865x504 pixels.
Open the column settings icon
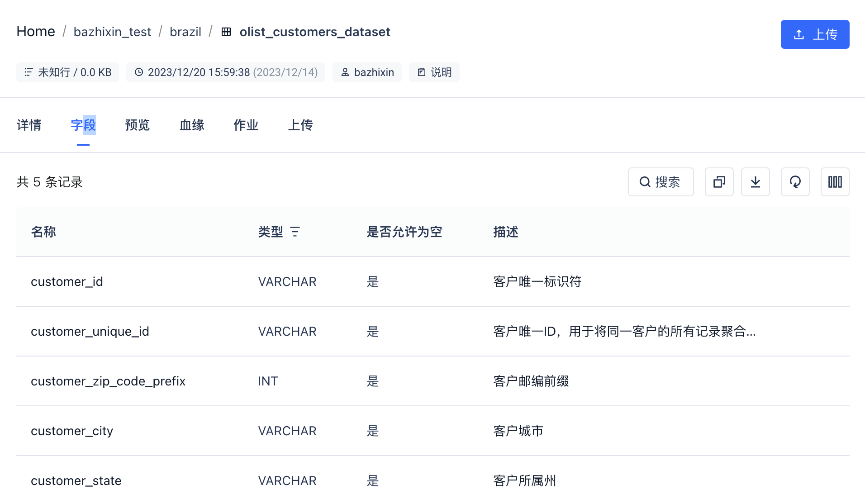[835, 182]
